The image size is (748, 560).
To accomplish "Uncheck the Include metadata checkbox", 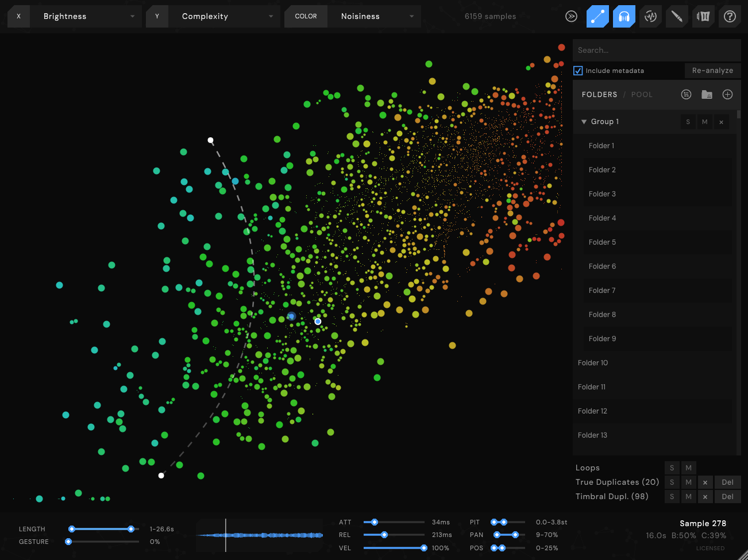I will pyautogui.click(x=579, y=71).
